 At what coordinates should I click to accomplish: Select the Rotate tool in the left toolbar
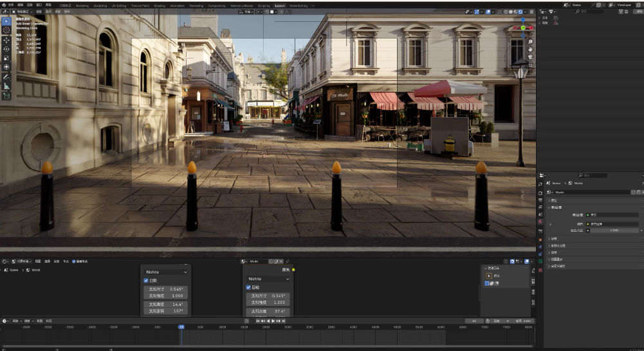coord(6,49)
